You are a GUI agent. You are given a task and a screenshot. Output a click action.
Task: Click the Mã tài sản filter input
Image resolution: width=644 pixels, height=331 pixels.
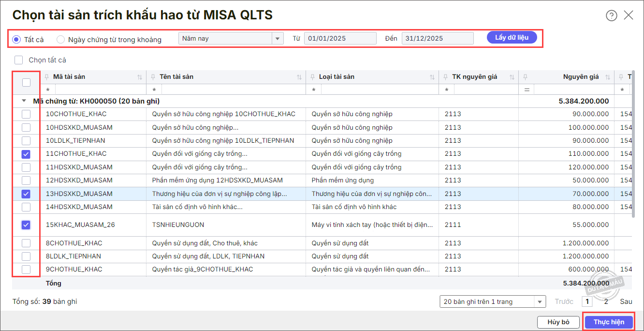(101, 90)
